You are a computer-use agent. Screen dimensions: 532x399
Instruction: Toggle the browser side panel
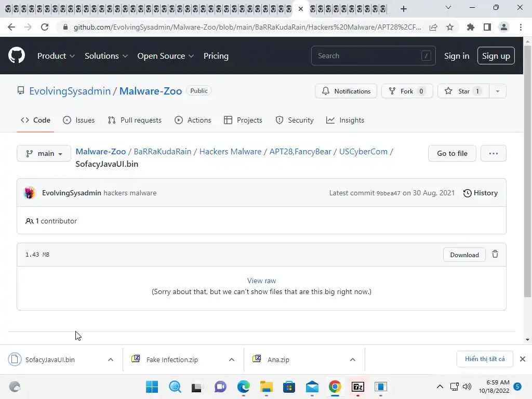pyautogui.click(x=487, y=27)
